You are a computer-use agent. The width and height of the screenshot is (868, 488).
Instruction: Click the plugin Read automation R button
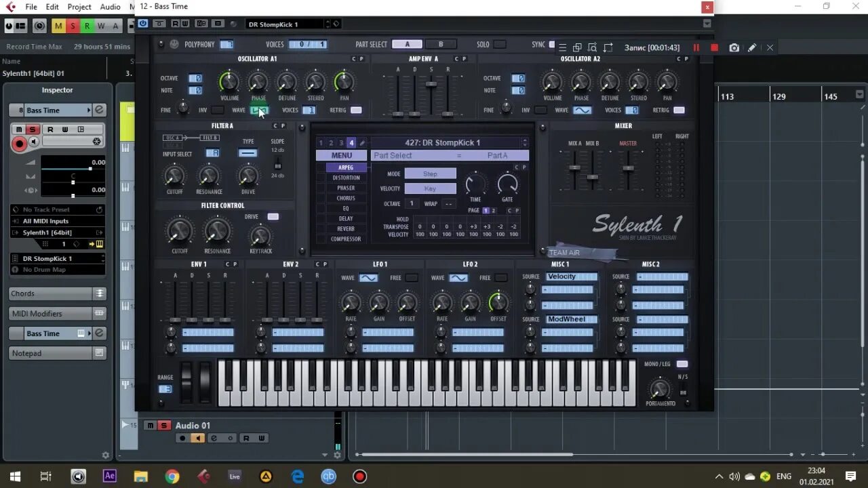(x=175, y=24)
